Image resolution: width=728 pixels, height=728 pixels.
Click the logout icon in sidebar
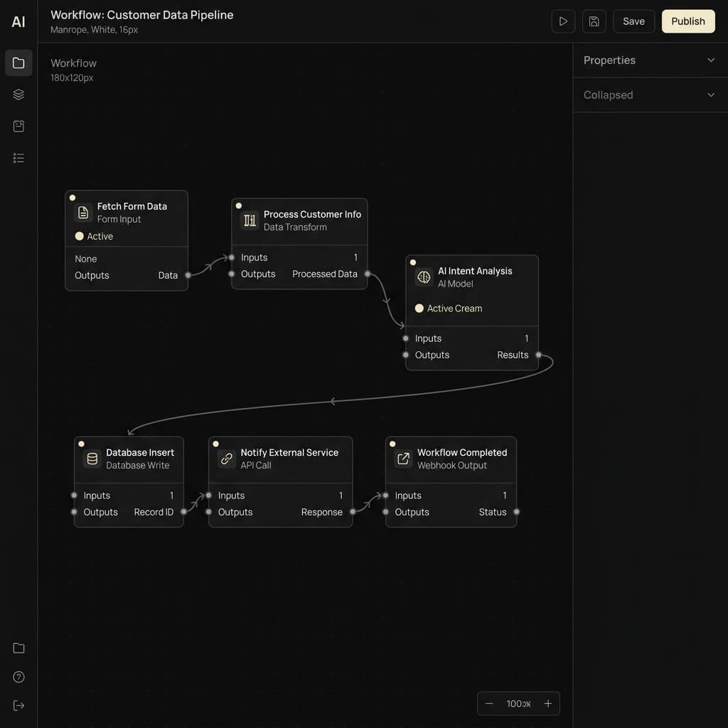coord(18,706)
